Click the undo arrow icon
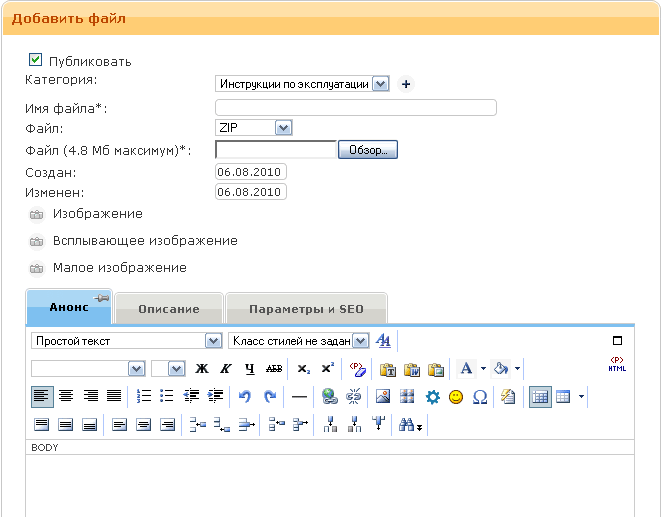The width and height of the screenshot is (661, 517). [246, 397]
